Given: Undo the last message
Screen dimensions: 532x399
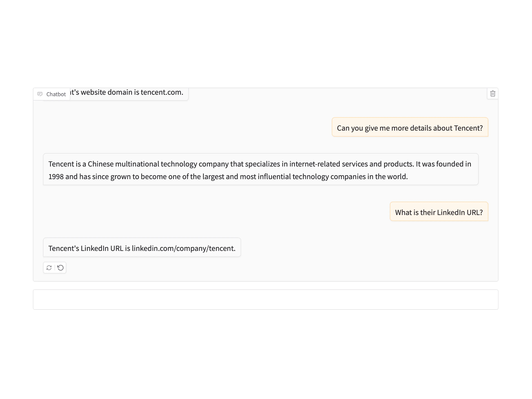Looking at the screenshot, I should [x=61, y=267].
